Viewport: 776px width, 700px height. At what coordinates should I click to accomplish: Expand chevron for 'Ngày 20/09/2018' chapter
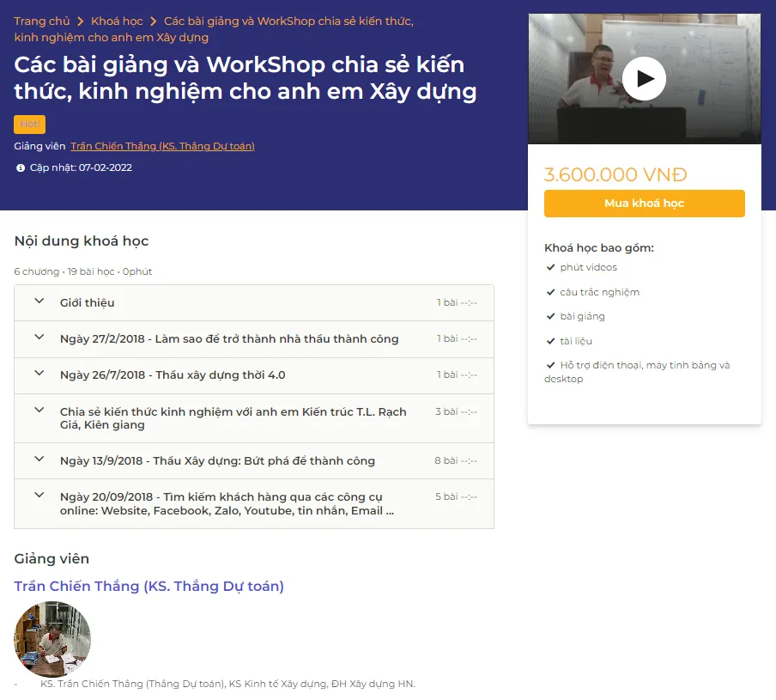(x=39, y=496)
